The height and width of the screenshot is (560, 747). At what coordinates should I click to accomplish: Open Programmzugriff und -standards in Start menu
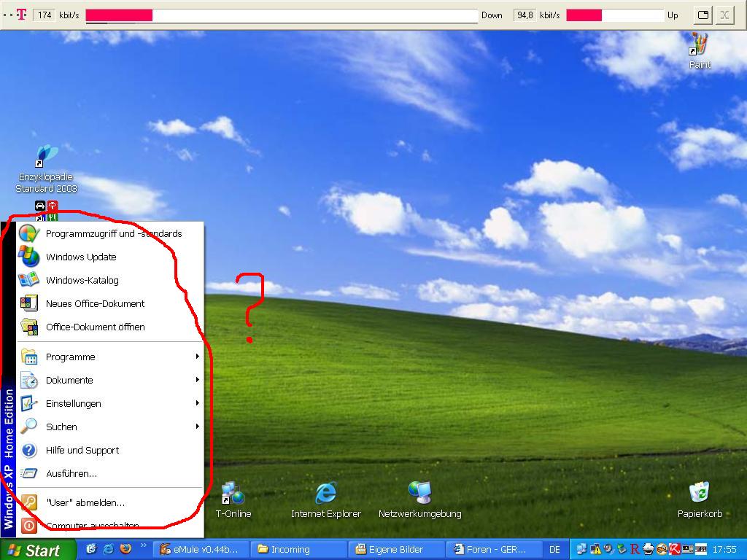tap(110, 234)
